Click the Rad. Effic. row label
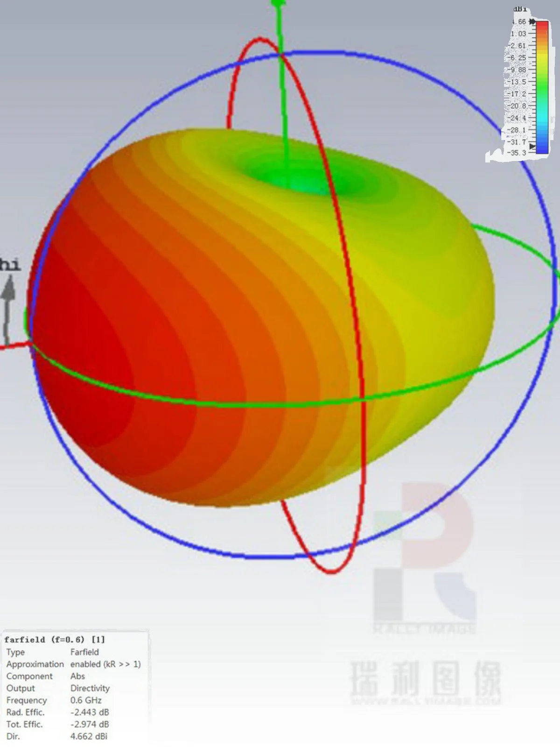This screenshot has width=560, height=747. (25, 712)
